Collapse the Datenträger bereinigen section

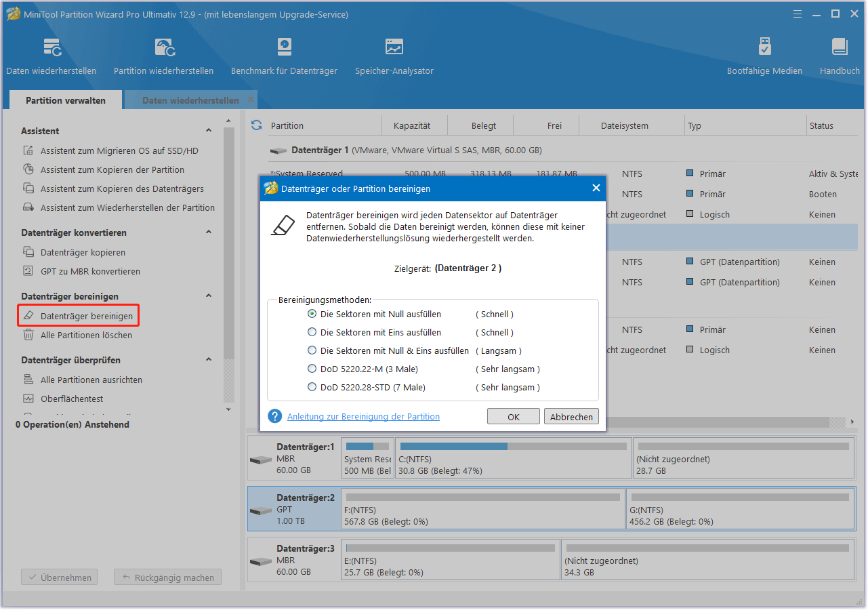coord(209,296)
